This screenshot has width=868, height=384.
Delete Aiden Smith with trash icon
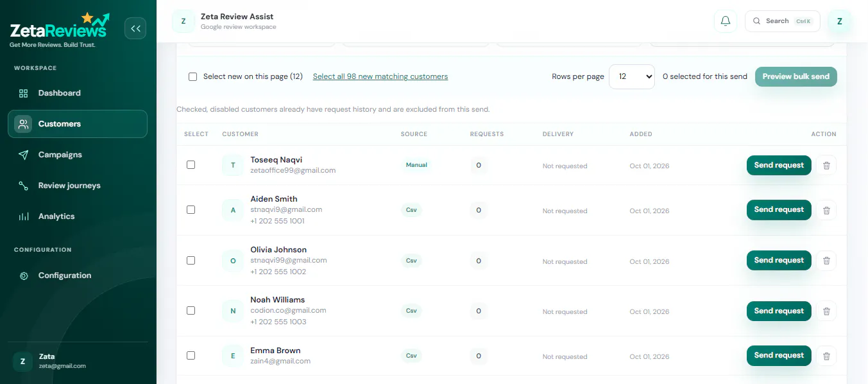tap(826, 210)
